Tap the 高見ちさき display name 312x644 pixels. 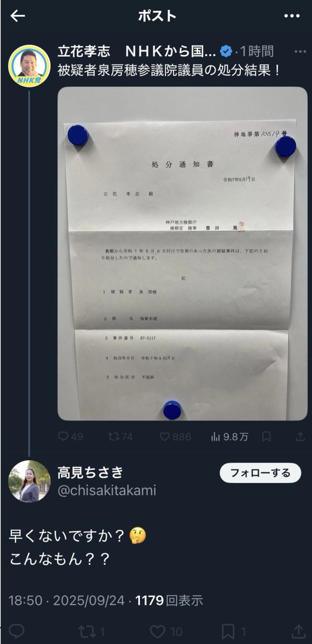[90, 472]
